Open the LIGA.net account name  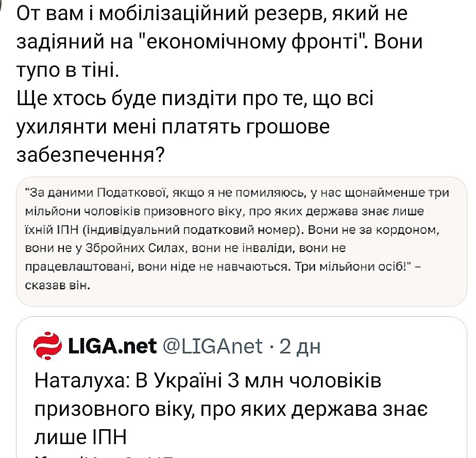(x=112, y=346)
